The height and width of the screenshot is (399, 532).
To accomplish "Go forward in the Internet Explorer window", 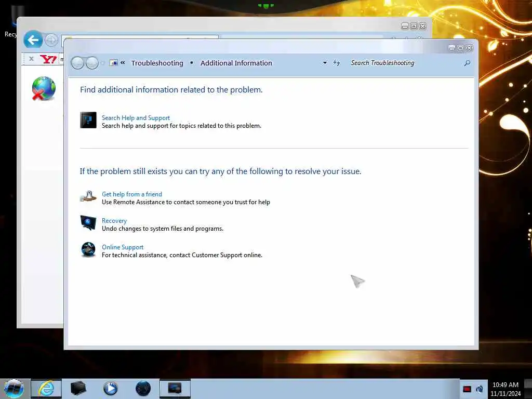I will [51, 41].
